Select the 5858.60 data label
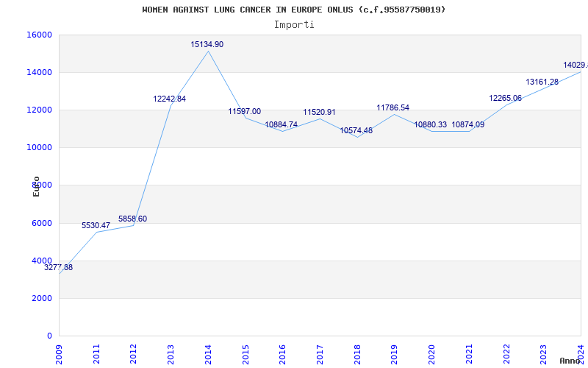This screenshot has width=588, height=368. pos(132,219)
